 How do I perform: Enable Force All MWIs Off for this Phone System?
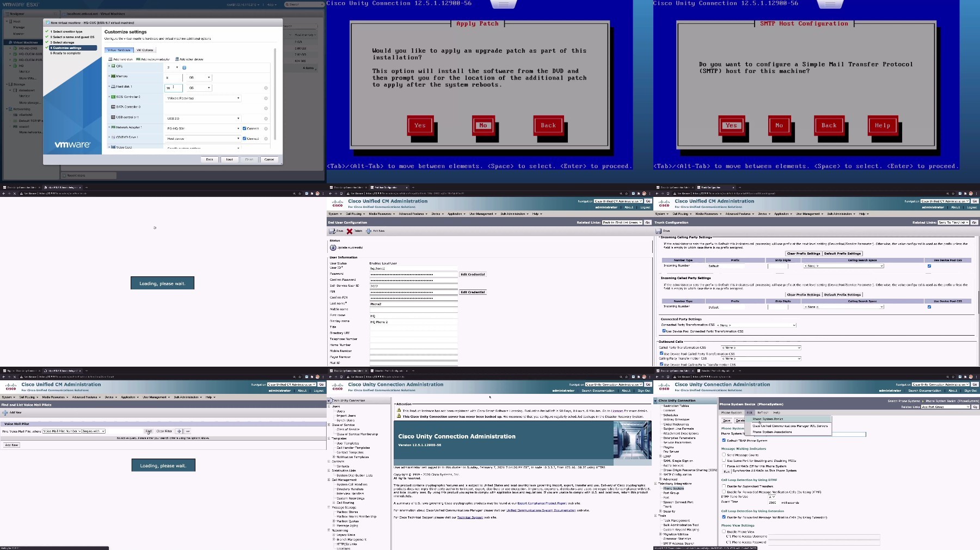click(x=724, y=466)
